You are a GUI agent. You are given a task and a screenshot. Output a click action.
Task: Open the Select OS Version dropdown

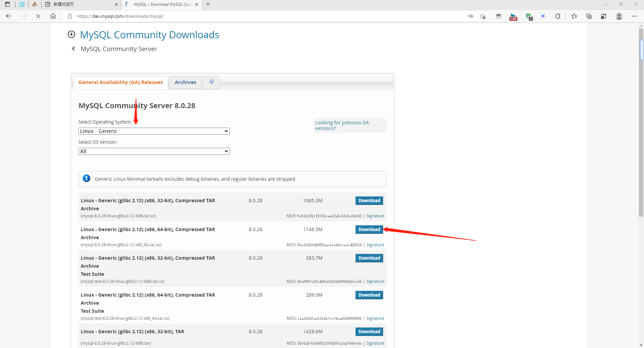(x=154, y=151)
